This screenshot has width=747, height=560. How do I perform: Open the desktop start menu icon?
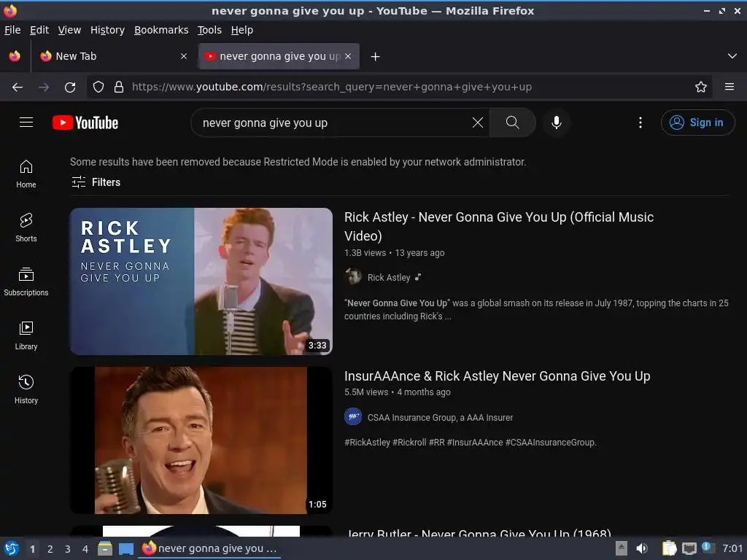(12, 548)
